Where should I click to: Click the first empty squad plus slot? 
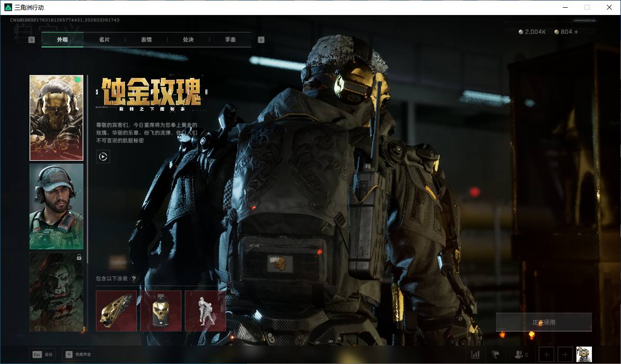[x=546, y=354]
